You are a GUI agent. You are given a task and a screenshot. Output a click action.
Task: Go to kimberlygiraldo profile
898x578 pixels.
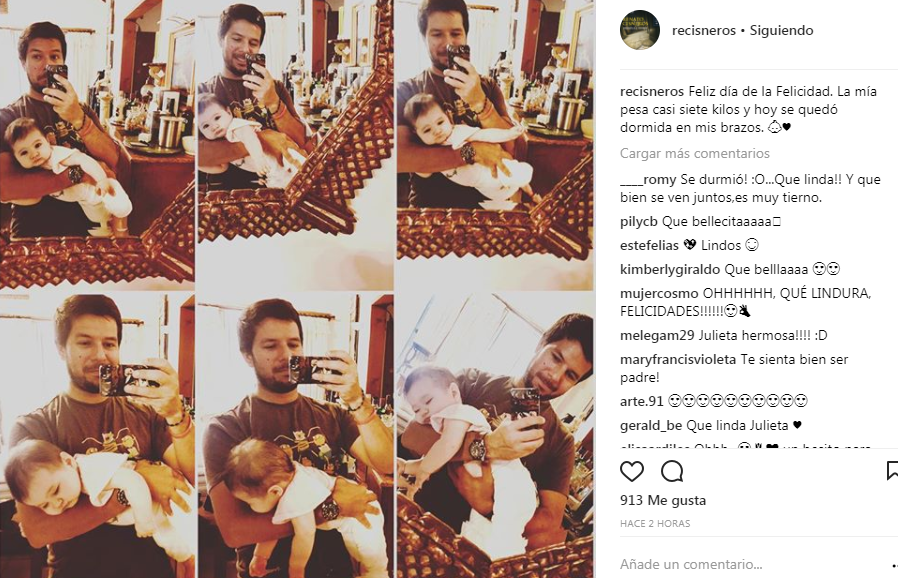pos(670,270)
